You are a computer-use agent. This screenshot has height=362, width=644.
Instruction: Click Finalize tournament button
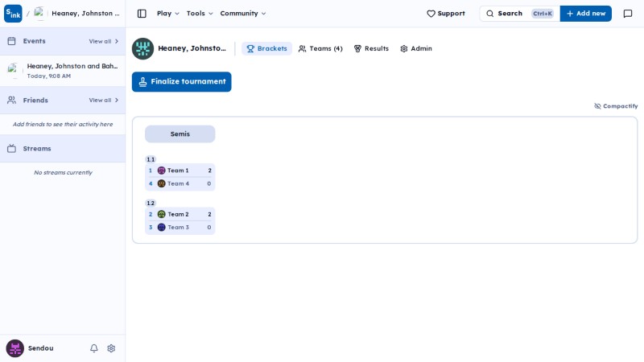[182, 82]
